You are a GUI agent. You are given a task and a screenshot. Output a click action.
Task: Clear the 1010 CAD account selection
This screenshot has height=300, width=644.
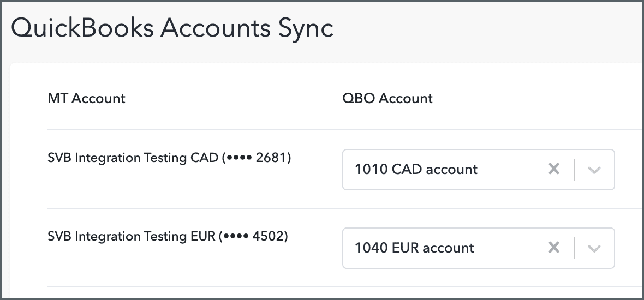554,169
